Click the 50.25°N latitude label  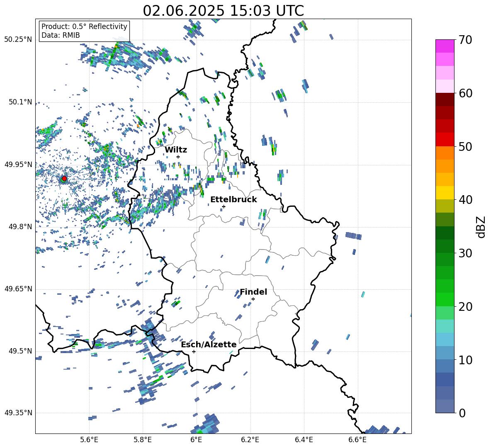coord(18,40)
